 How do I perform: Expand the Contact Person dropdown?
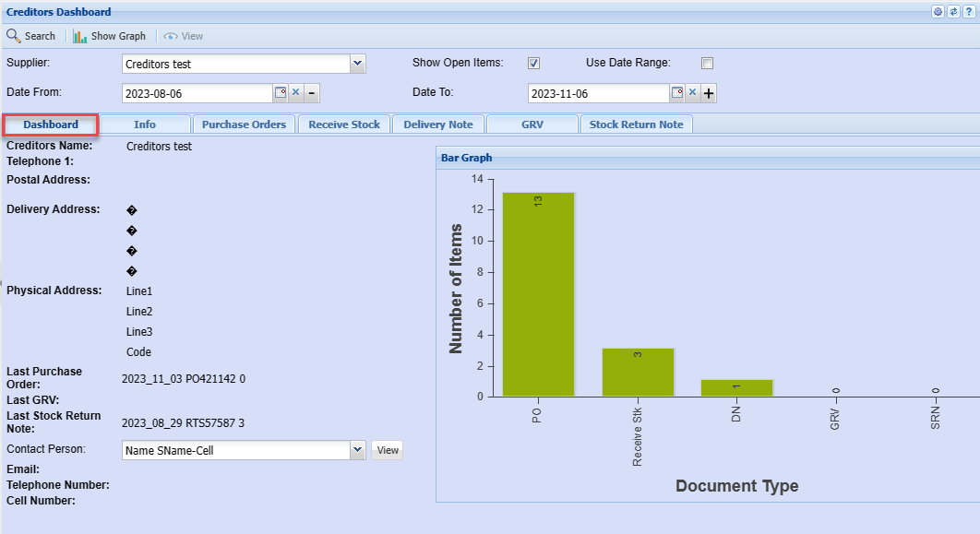(x=358, y=450)
